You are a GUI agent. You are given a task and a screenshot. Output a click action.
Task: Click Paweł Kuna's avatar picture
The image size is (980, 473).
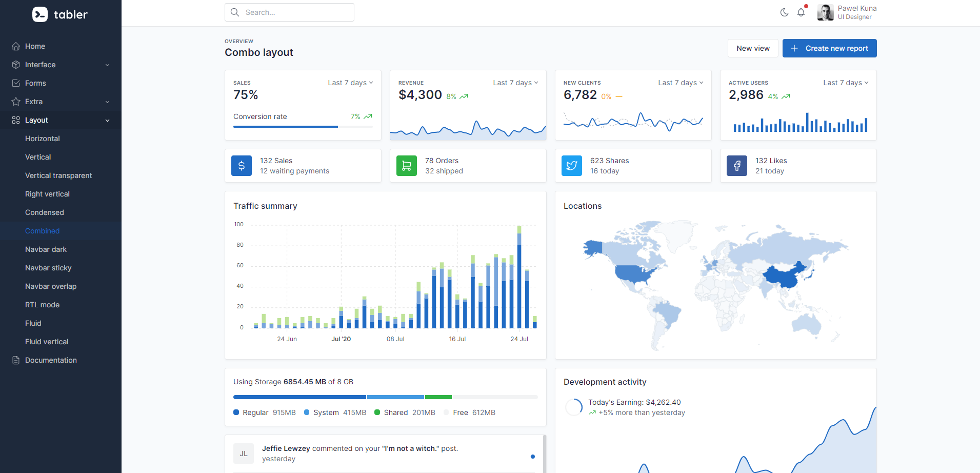point(826,12)
